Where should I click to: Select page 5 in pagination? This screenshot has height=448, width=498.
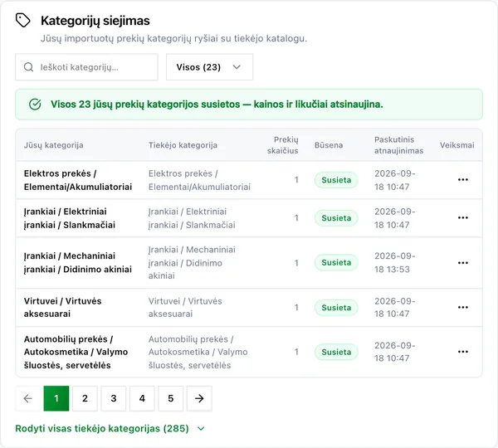170,398
